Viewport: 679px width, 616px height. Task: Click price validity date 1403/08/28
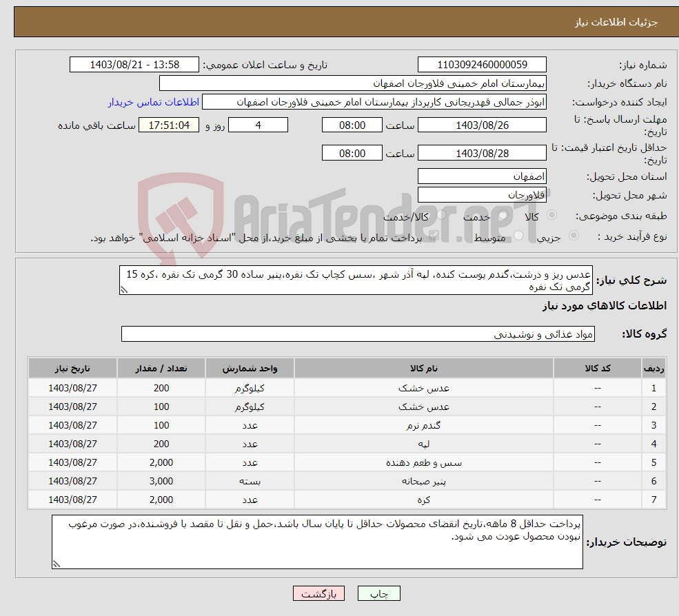482,153
